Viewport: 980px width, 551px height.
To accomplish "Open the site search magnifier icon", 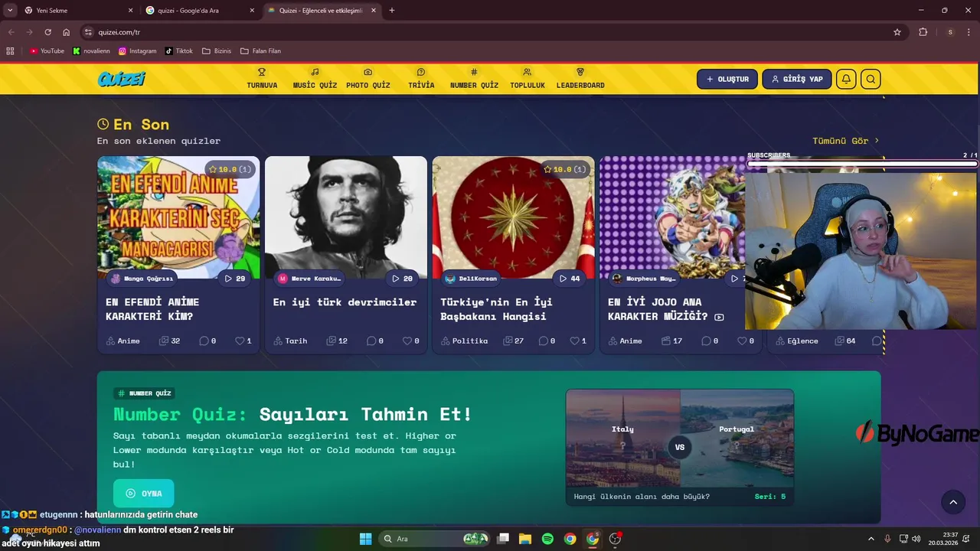I will pyautogui.click(x=871, y=79).
